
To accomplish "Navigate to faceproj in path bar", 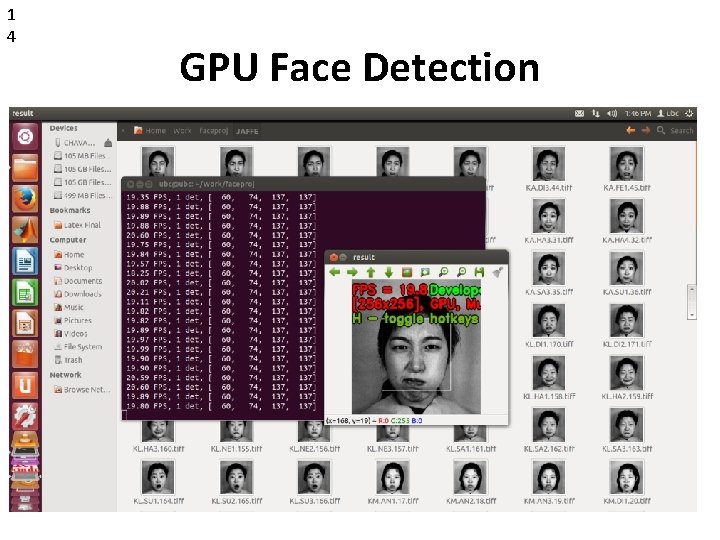I will click(x=214, y=131).
